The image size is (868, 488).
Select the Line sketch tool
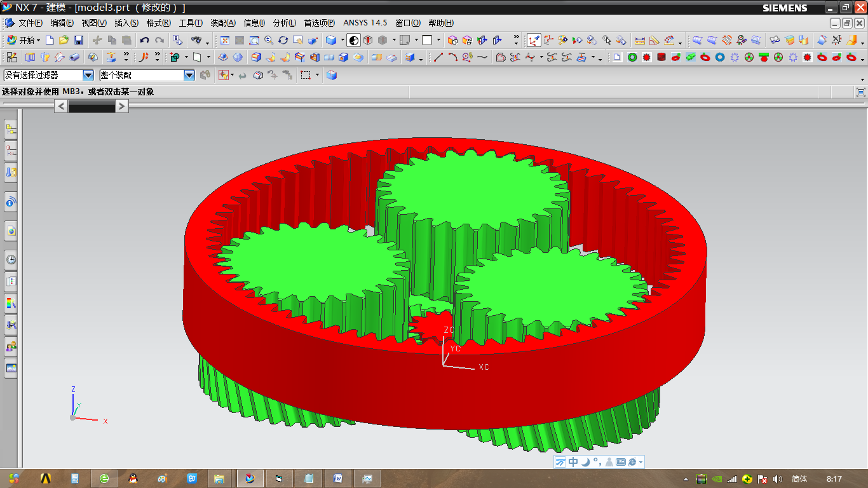tap(438, 57)
